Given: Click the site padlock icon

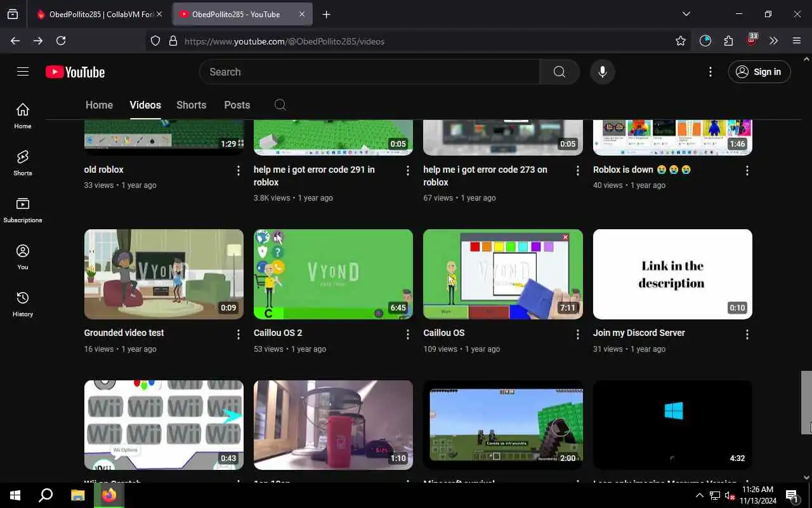Looking at the screenshot, I should coord(173,41).
